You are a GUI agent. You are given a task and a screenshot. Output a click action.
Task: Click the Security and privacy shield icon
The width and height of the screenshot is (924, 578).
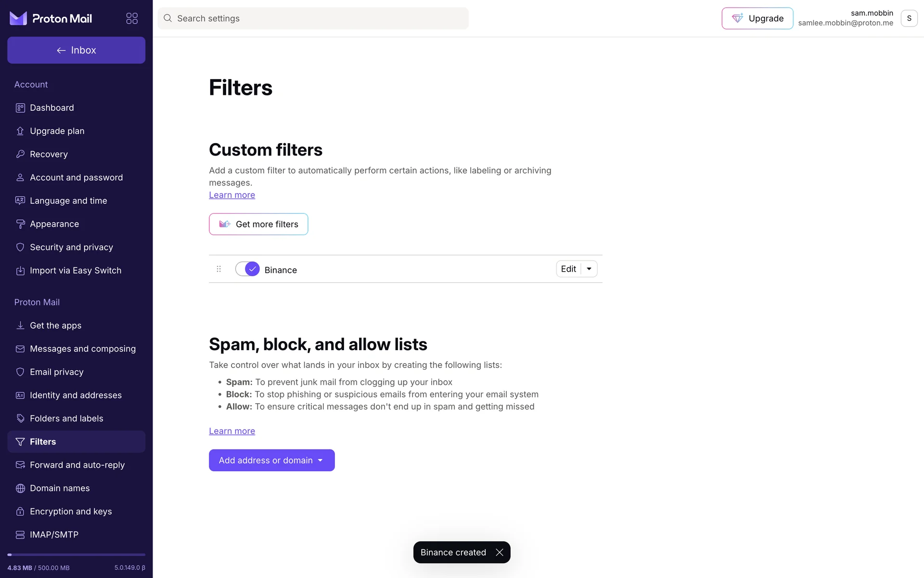(20, 247)
